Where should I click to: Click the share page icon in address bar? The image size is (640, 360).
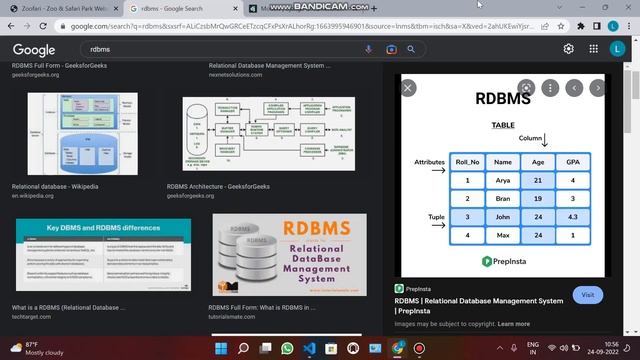coord(545,26)
